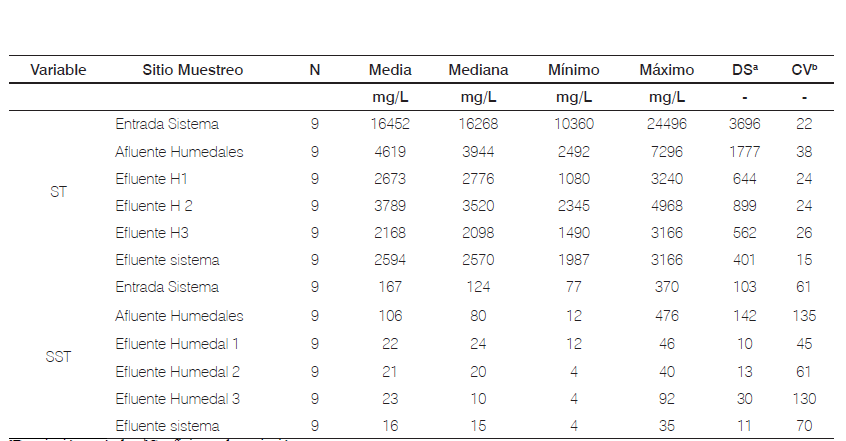
Task: Click the Efluente H 2 row label
Action: pyautogui.click(x=153, y=206)
